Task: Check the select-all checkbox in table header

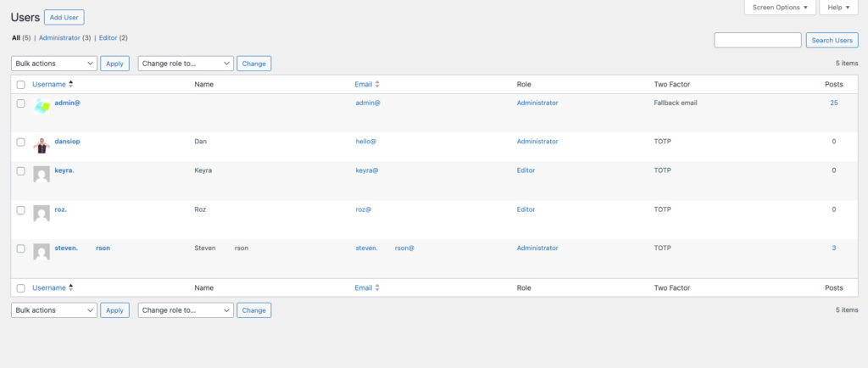Action: point(21,85)
